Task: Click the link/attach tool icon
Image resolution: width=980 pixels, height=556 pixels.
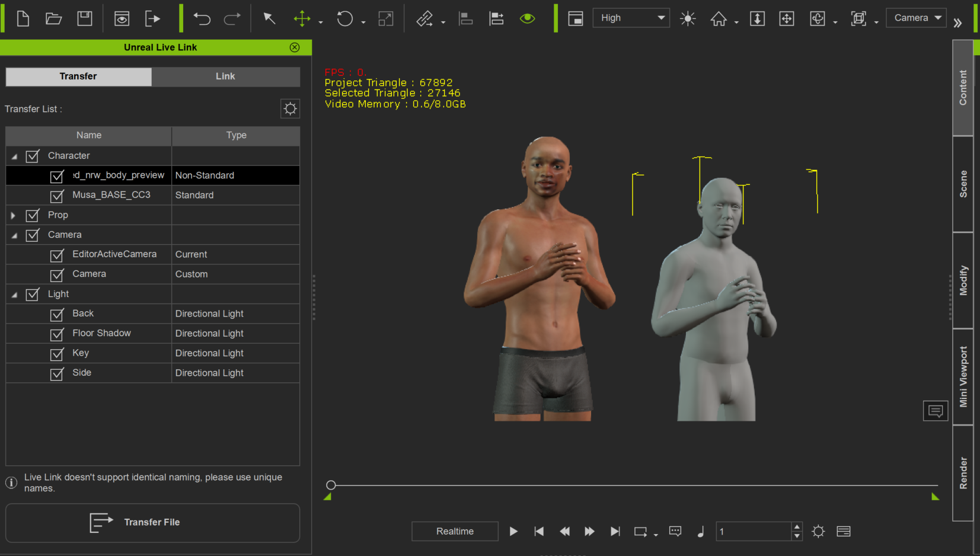Action: tap(424, 18)
